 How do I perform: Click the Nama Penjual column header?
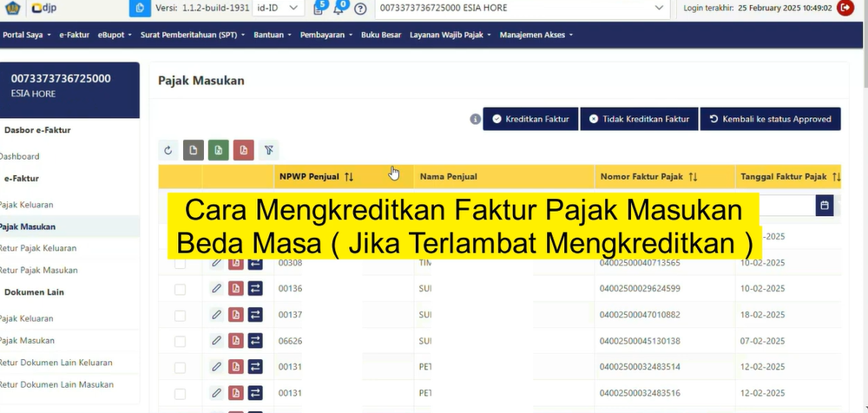503,177
